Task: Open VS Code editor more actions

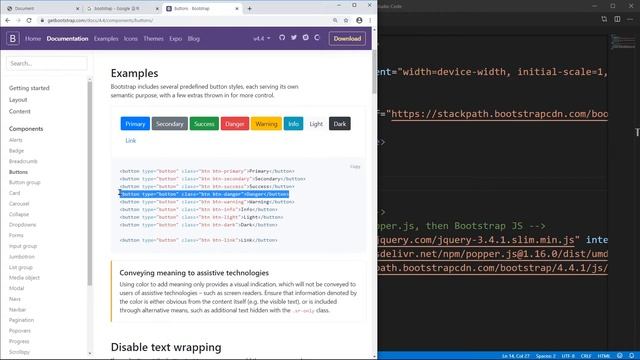Action: tap(631, 19)
